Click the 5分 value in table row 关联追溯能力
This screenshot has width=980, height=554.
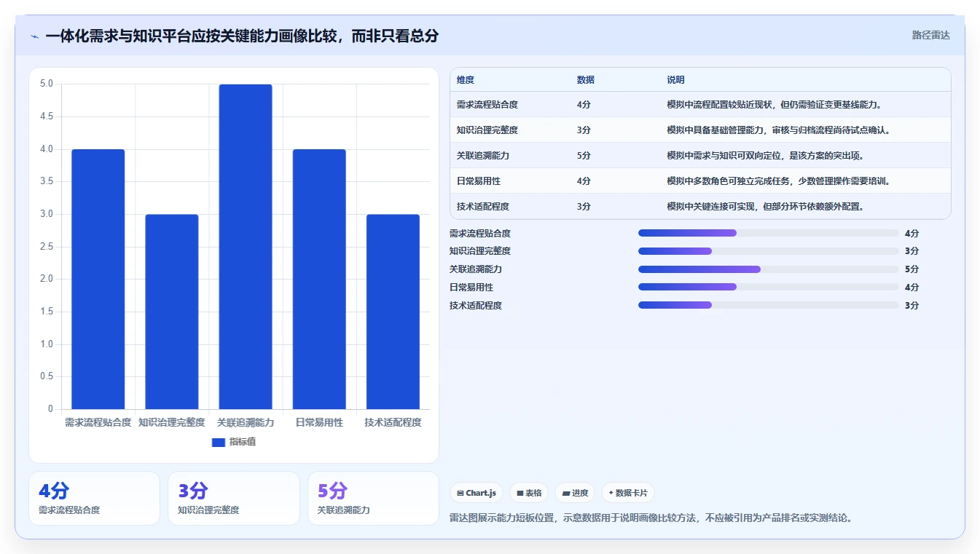584,156
